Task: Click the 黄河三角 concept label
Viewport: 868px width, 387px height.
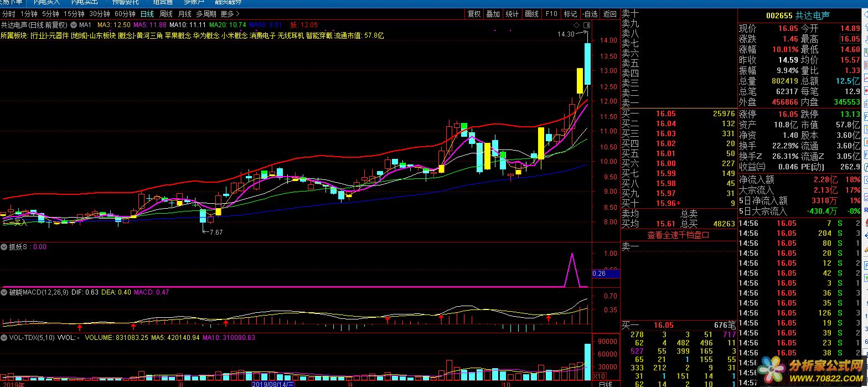Action: 149,35
